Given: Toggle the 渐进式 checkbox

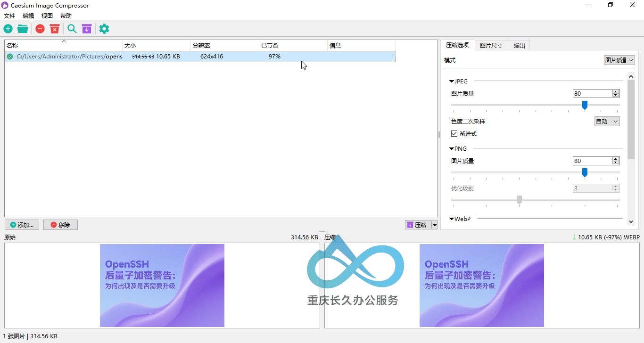Looking at the screenshot, I should [454, 134].
